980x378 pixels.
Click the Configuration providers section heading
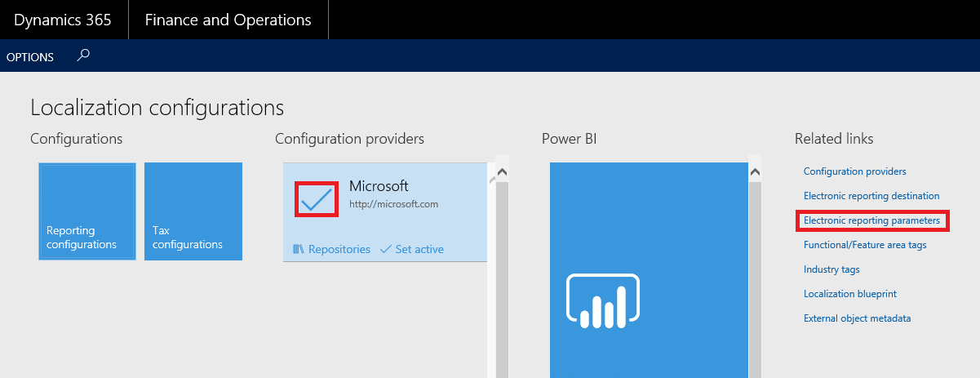349,139
